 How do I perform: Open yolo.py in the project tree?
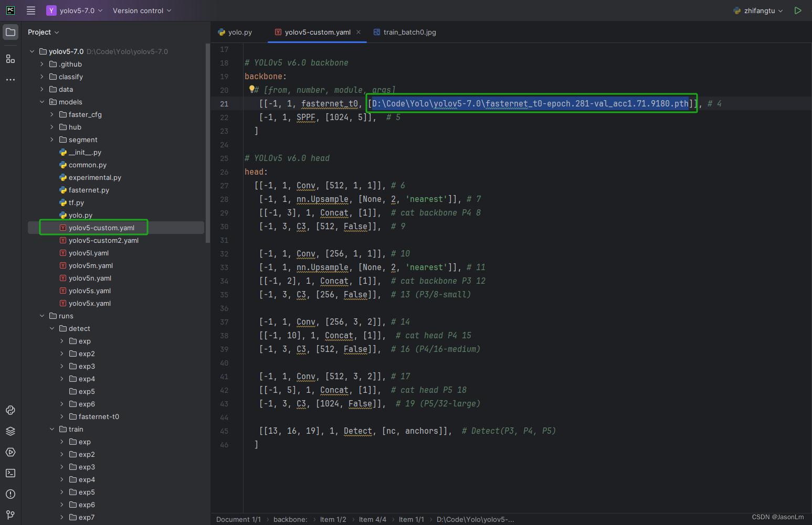[80, 215]
